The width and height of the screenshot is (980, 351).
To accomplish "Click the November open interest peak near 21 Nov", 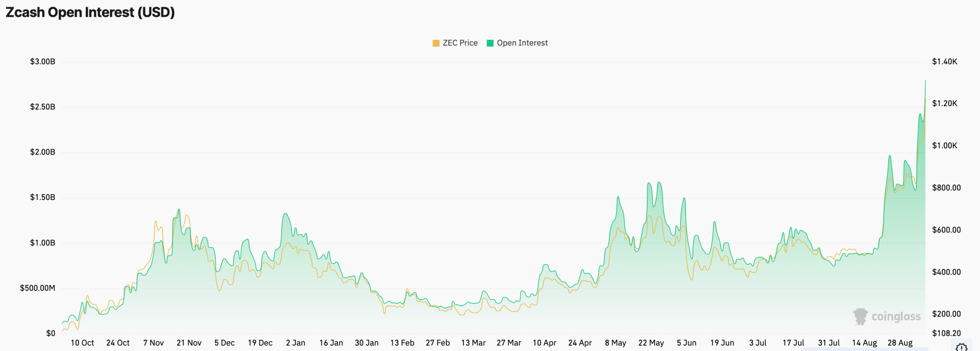I will pyautogui.click(x=179, y=210).
